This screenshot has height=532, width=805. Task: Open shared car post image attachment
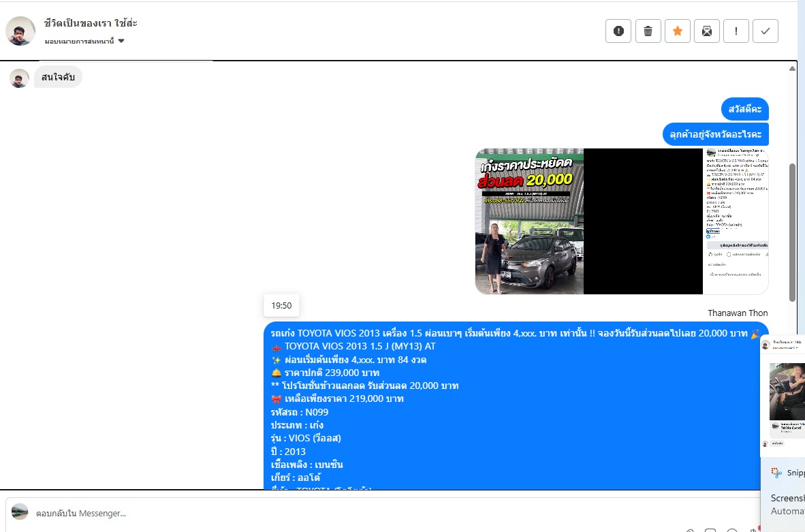[622, 221]
